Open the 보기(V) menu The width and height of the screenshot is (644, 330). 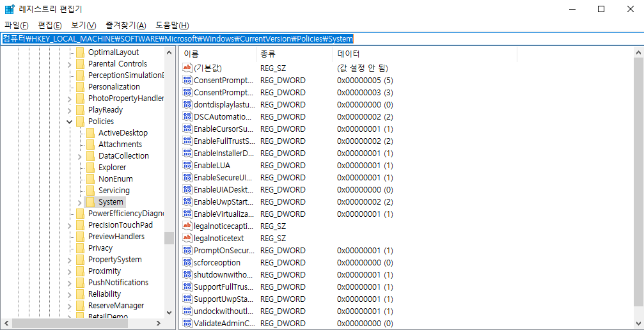point(83,25)
